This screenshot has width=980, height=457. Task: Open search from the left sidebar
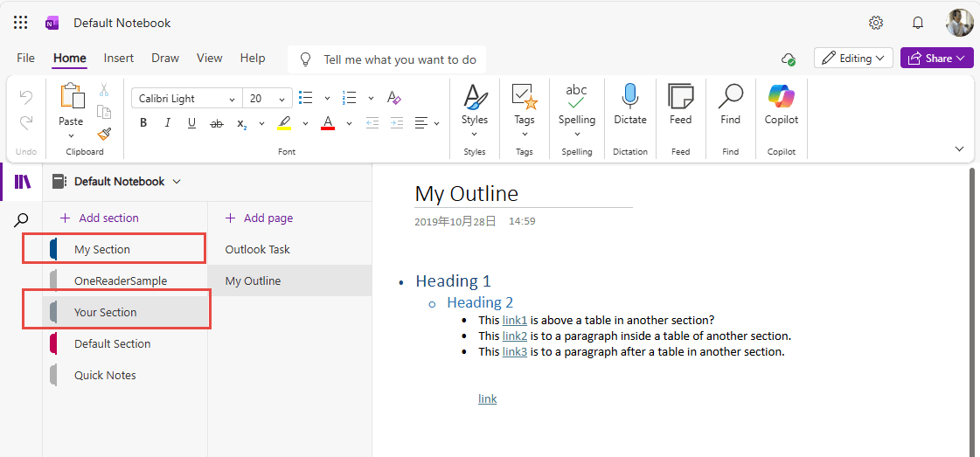(x=22, y=221)
